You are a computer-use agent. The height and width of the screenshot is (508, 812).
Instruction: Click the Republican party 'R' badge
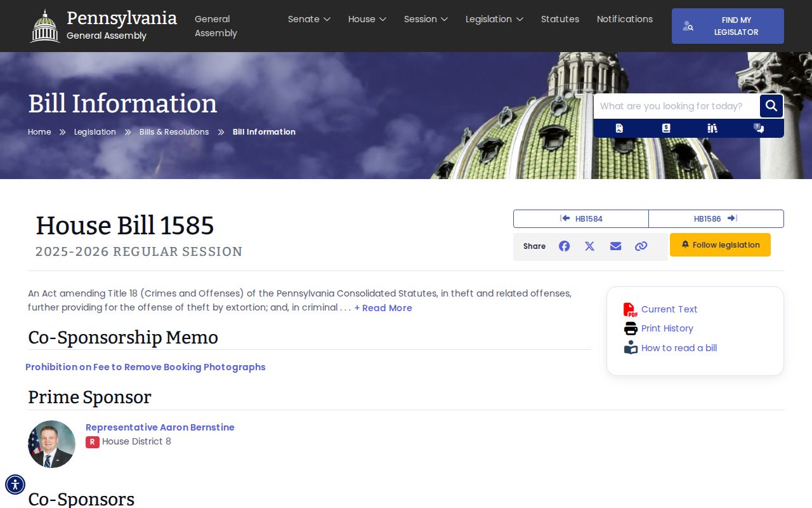tap(93, 442)
